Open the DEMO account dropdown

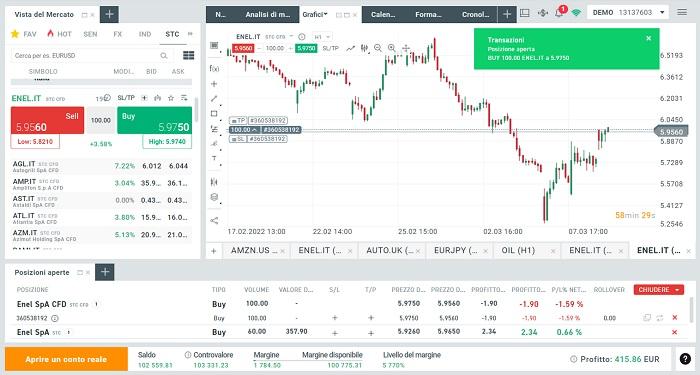(628, 12)
